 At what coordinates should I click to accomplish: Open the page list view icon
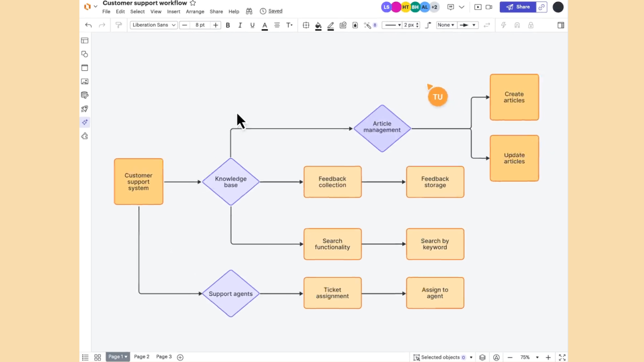[x=85, y=357]
